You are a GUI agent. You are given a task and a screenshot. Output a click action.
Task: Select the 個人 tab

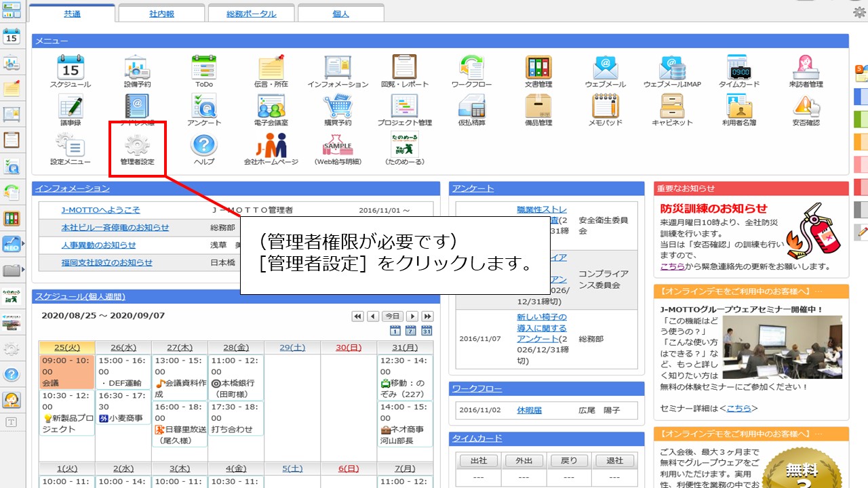(x=340, y=14)
